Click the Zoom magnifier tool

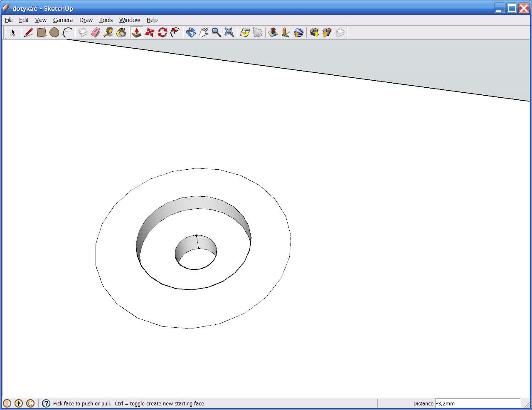pyautogui.click(x=216, y=32)
